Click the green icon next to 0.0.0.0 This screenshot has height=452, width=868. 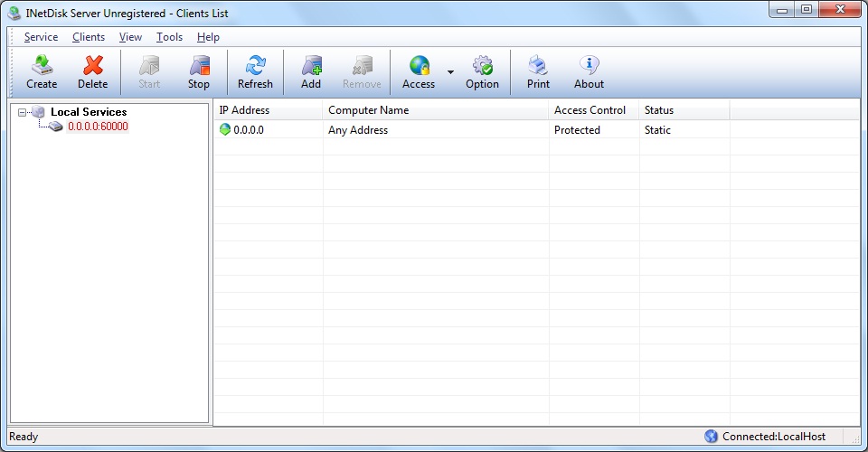[x=225, y=130]
